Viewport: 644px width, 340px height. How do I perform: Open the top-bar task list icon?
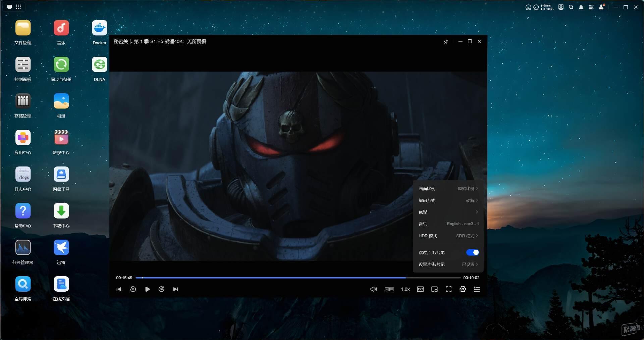pos(591,7)
